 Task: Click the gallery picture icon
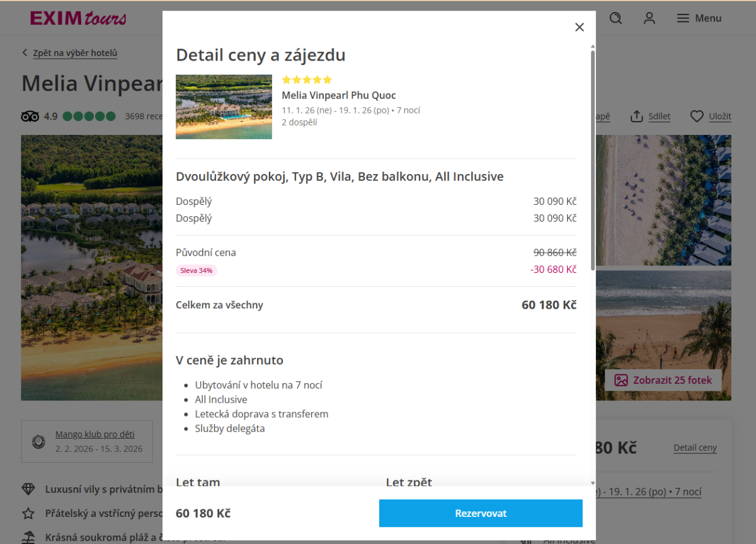[x=621, y=380]
